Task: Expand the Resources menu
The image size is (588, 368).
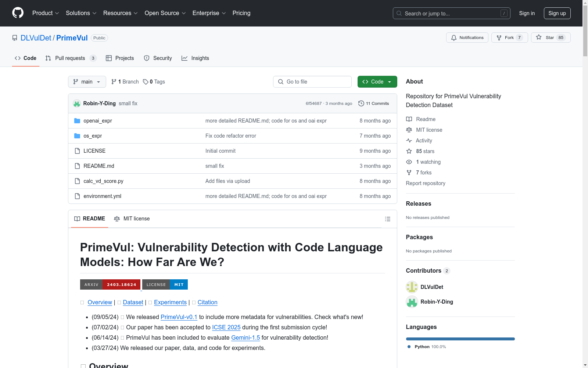Action: click(121, 13)
